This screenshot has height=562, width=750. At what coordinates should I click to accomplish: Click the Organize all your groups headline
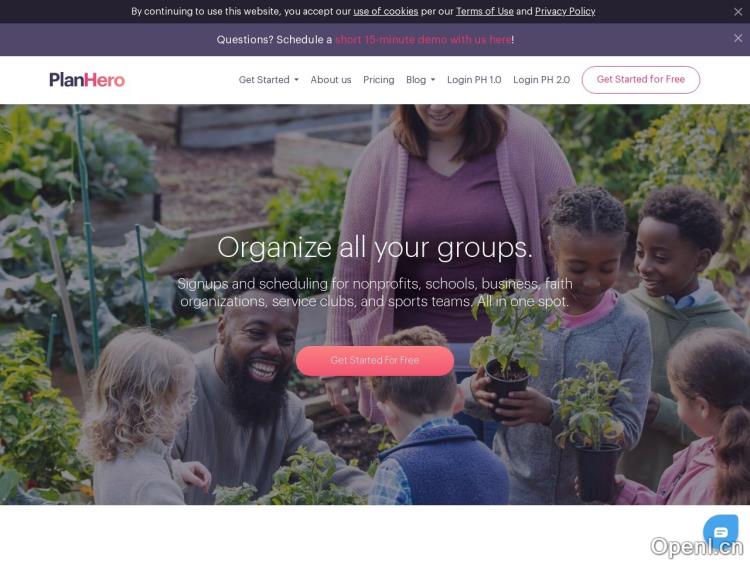(x=375, y=248)
